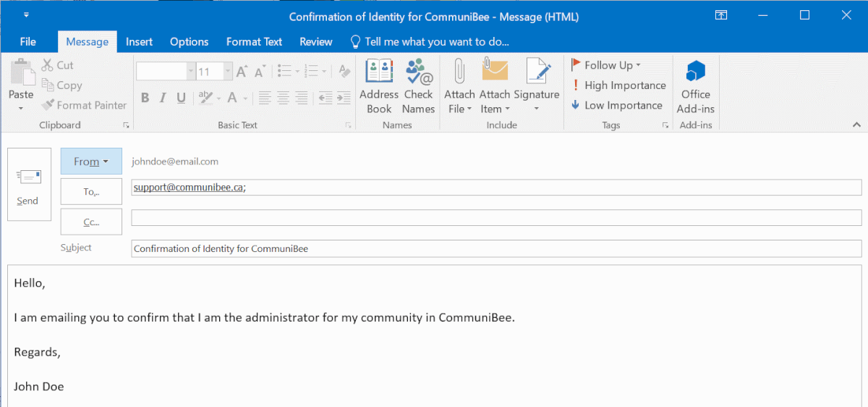Apply text highlight color

tap(205, 97)
